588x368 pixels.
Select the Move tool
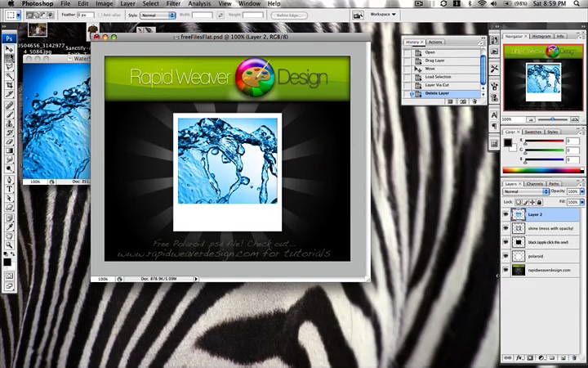[9, 49]
